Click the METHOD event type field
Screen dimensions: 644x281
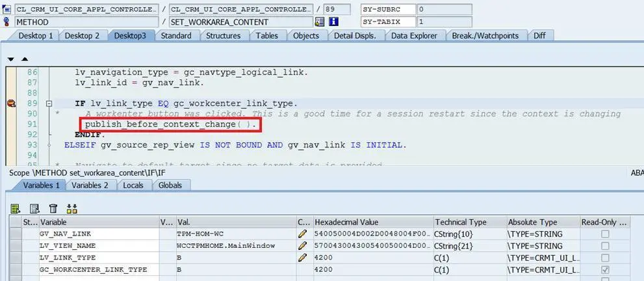pyautogui.click(x=86, y=22)
